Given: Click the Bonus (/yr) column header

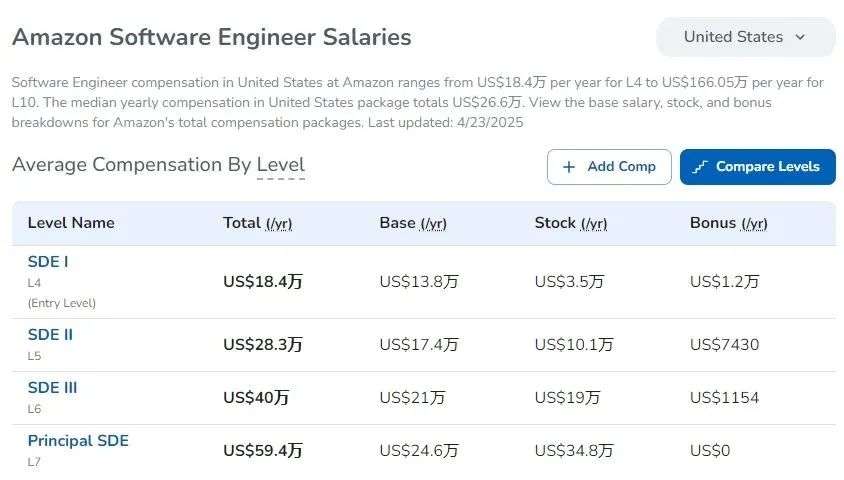Looking at the screenshot, I should point(728,223).
